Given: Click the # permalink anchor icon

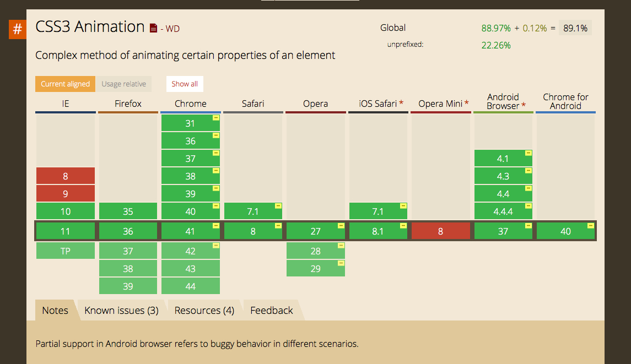Looking at the screenshot, I should pos(17,29).
